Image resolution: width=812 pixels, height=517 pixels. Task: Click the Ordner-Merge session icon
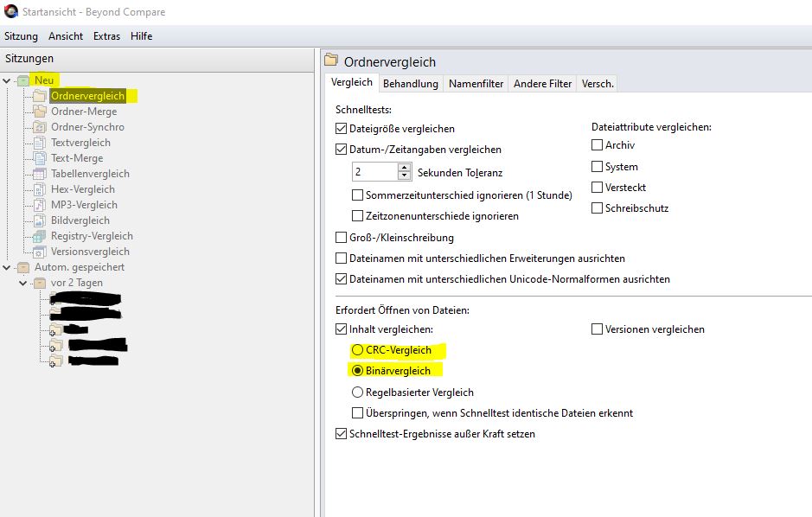(x=40, y=112)
